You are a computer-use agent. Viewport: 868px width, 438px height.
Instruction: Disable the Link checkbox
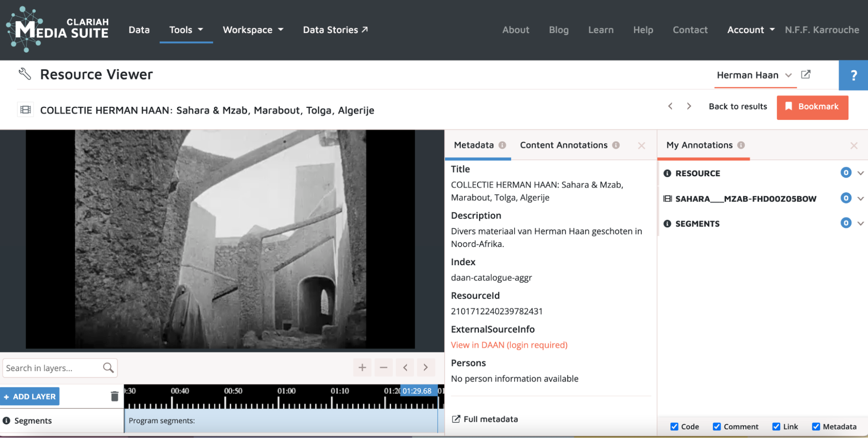(776, 427)
